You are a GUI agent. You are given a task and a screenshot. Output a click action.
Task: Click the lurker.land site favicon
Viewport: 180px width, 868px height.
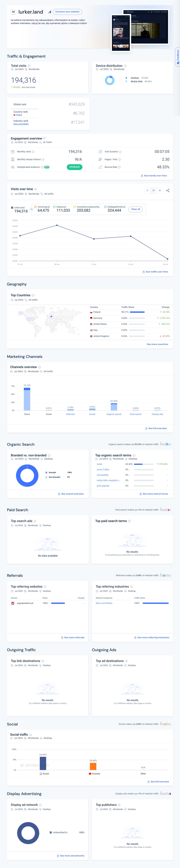13,12
